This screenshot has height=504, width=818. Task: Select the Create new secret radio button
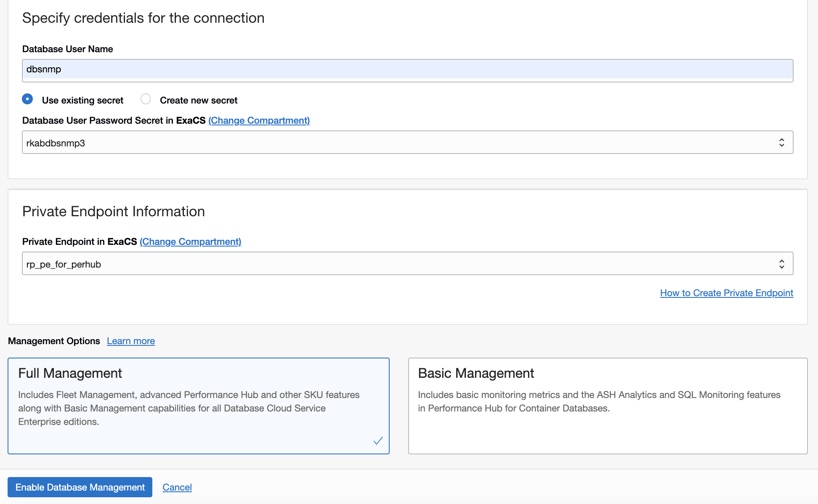[146, 99]
